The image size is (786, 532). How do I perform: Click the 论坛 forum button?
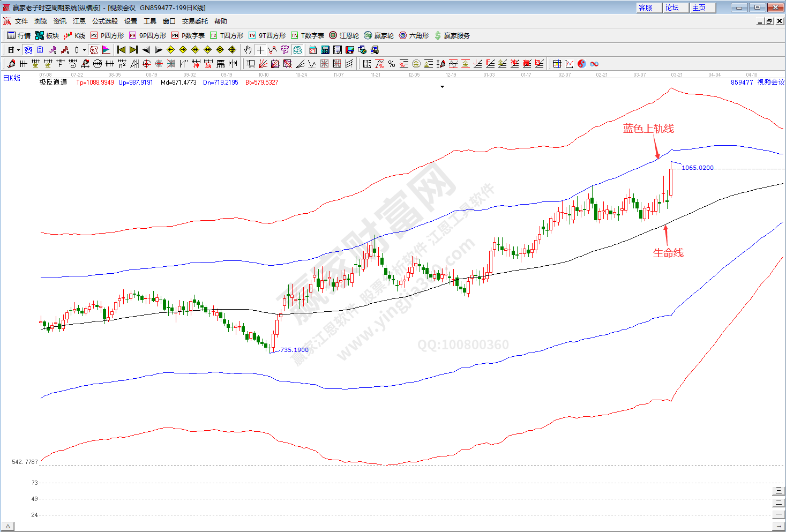pos(672,8)
